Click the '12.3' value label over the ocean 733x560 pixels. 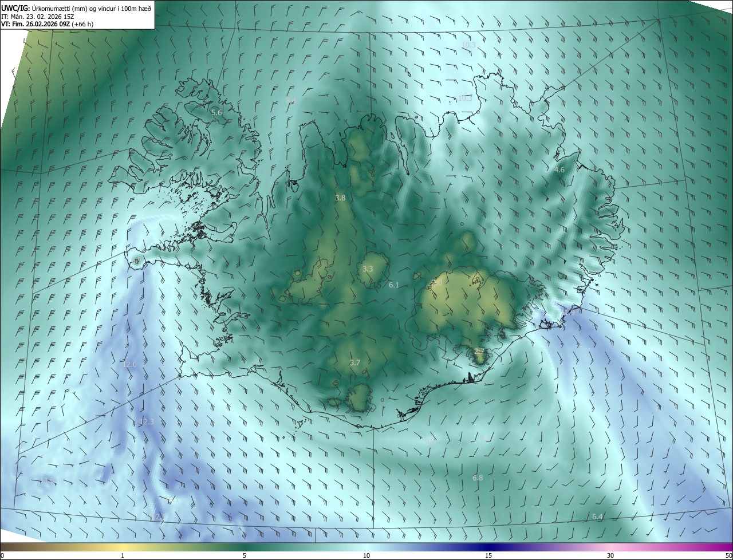(x=147, y=421)
